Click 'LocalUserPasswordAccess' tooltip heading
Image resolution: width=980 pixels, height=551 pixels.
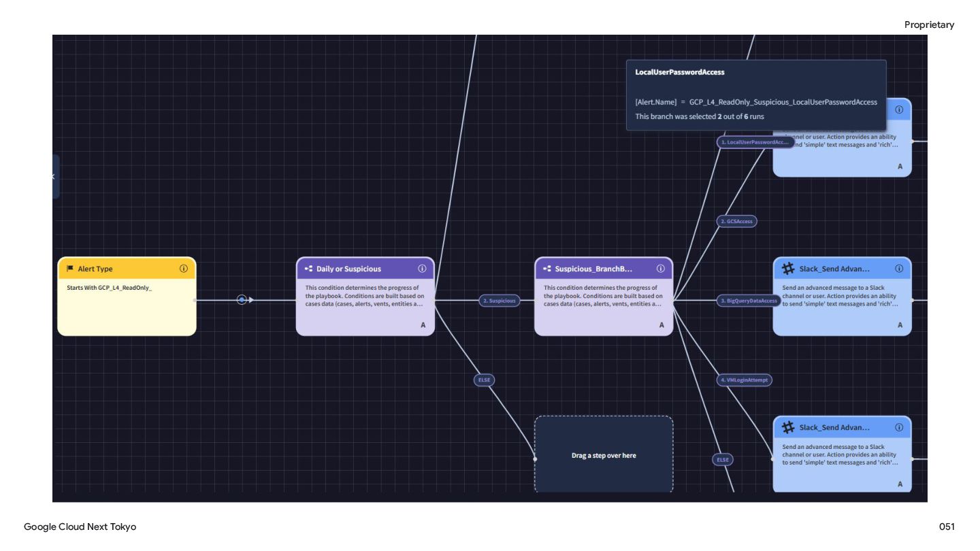tap(680, 72)
